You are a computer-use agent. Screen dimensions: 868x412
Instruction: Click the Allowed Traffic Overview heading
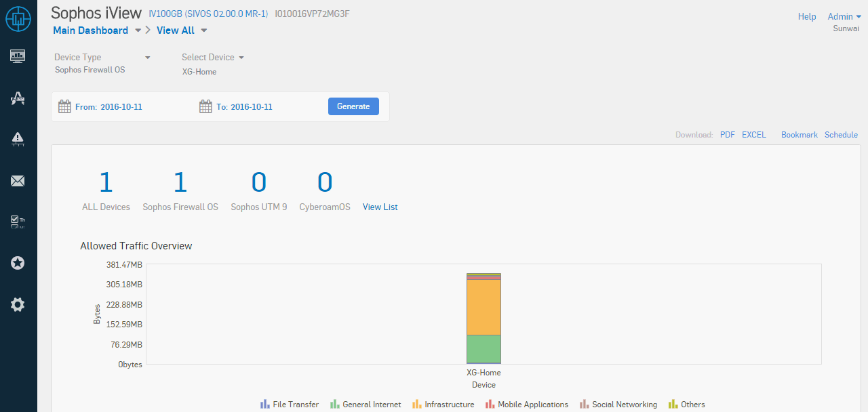136,246
